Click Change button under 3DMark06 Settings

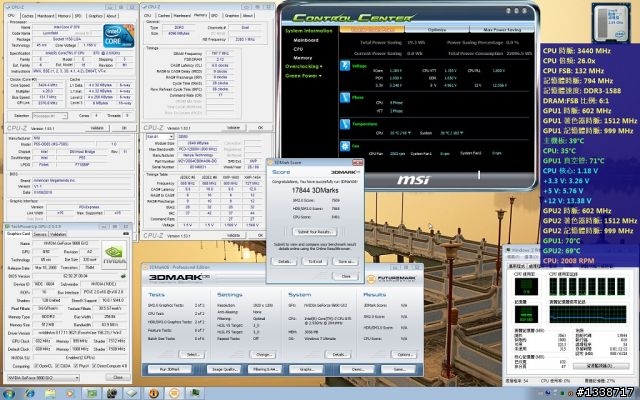coord(263,355)
